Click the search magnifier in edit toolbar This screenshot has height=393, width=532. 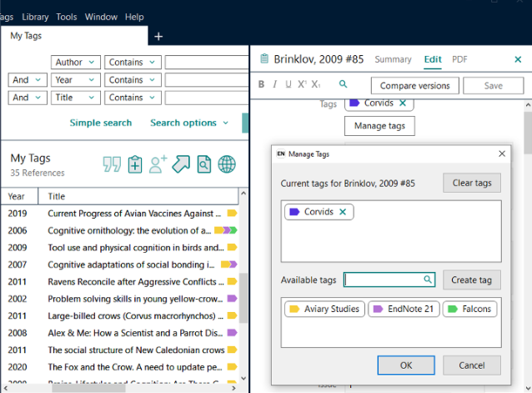[x=343, y=84]
